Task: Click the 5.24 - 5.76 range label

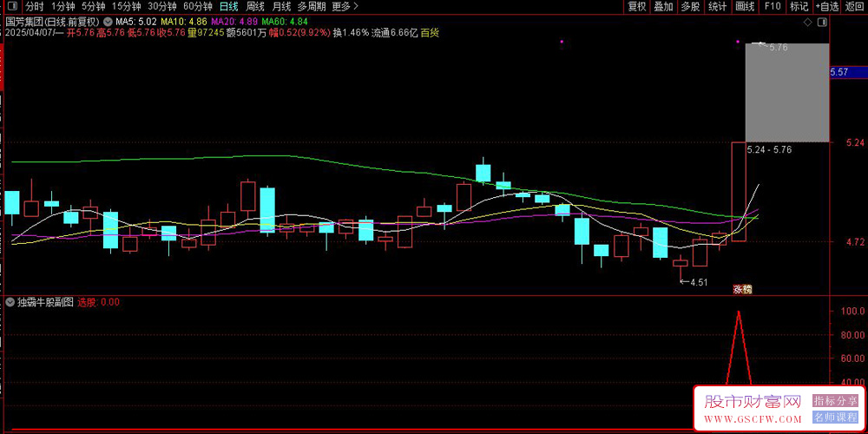Action: [769, 149]
